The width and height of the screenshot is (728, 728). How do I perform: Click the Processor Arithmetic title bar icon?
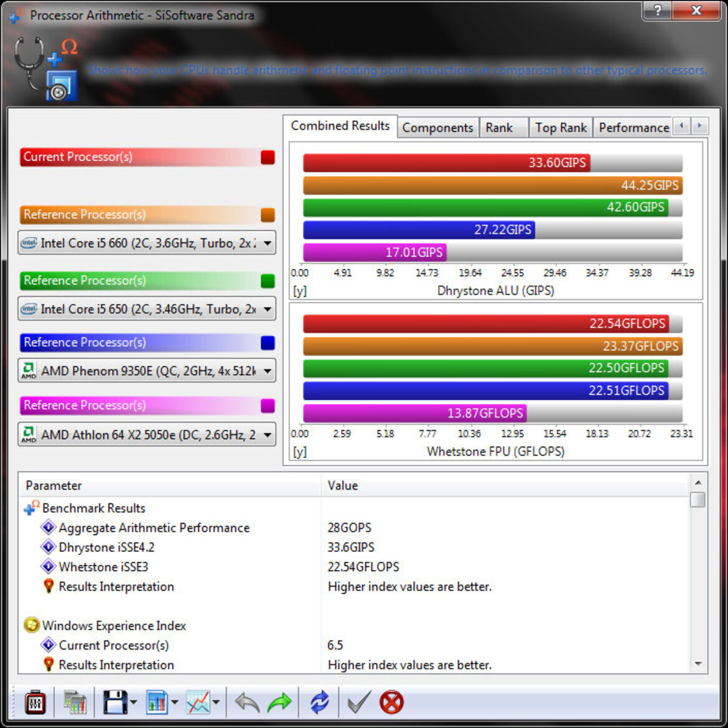click(16, 16)
